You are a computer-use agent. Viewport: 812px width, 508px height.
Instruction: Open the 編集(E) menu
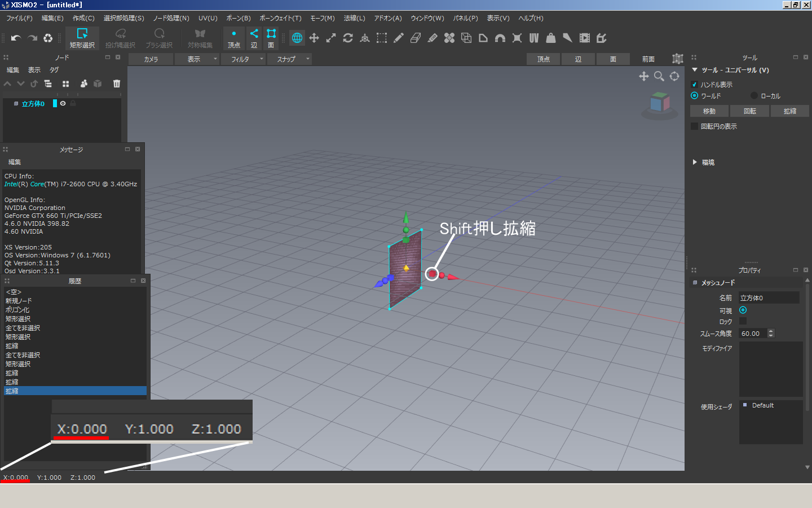(52, 18)
